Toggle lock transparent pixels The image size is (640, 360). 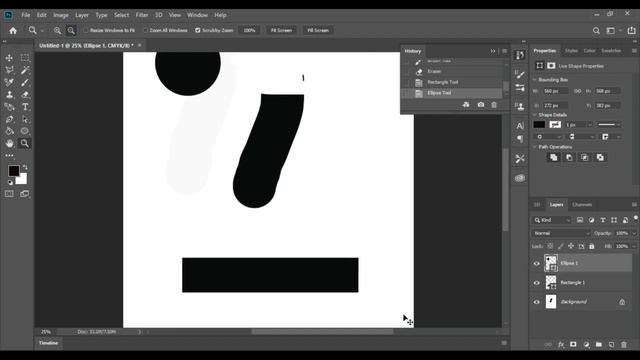[x=550, y=246]
